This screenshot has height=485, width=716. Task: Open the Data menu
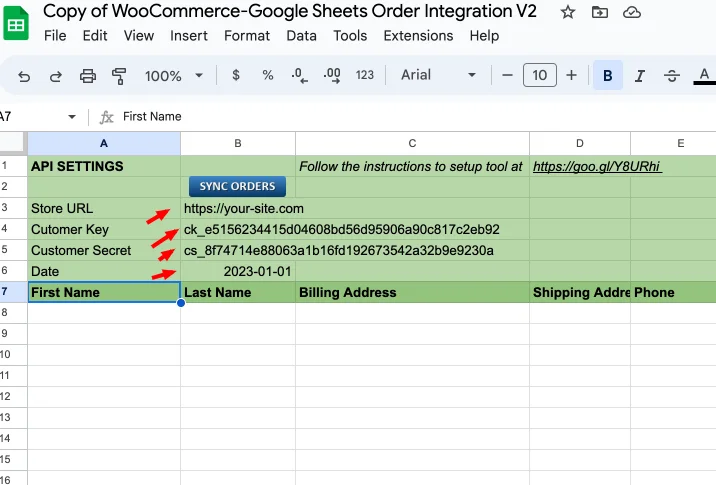point(301,36)
